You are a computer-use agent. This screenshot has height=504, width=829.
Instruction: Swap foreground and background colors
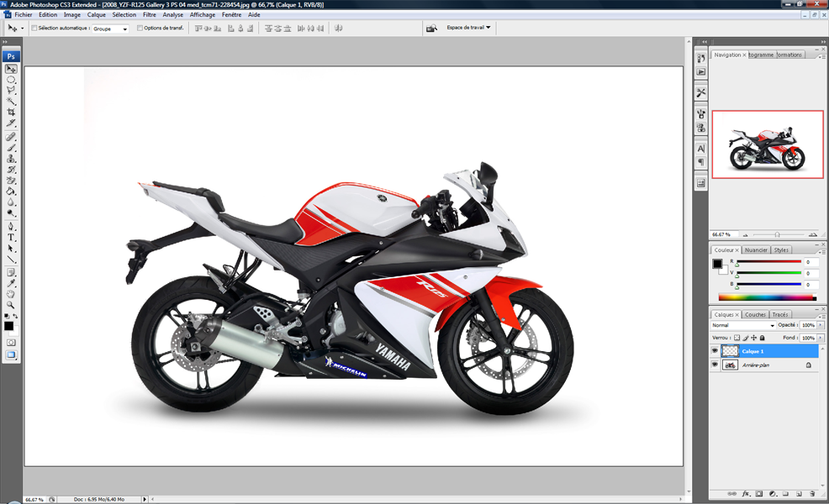[x=15, y=316]
